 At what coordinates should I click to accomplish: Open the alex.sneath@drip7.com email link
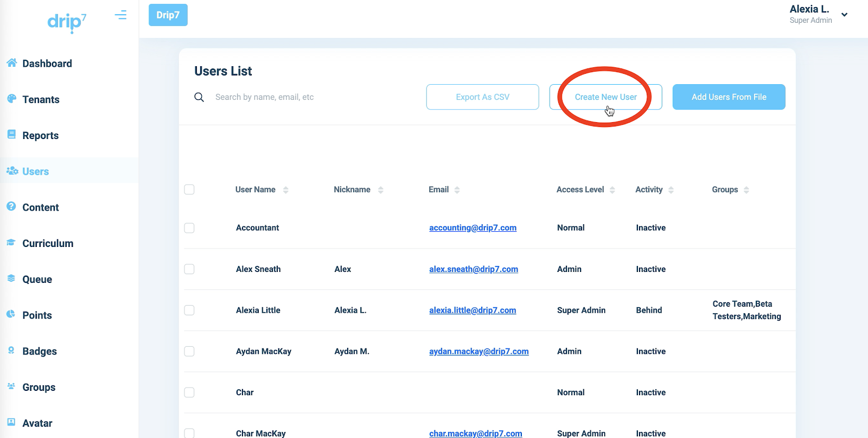[474, 269]
